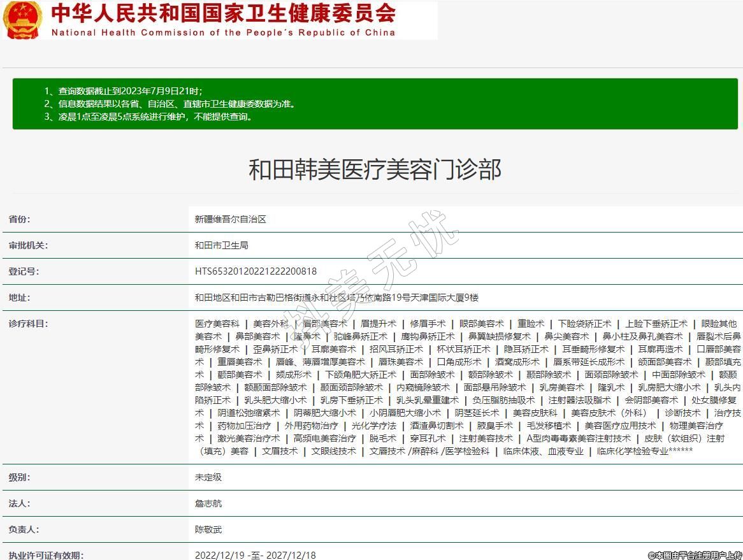This screenshot has width=743, height=560.
Task: Click the clinic name heading 和田韩美医疗美容门诊部
Action: tap(375, 169)
